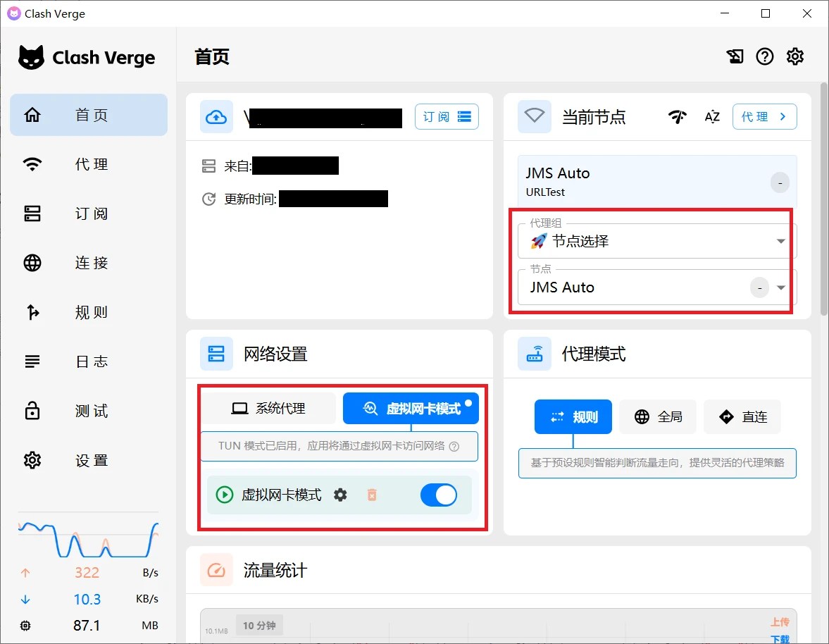Click the sidebar traffic graph

click(x=88, y=535)
